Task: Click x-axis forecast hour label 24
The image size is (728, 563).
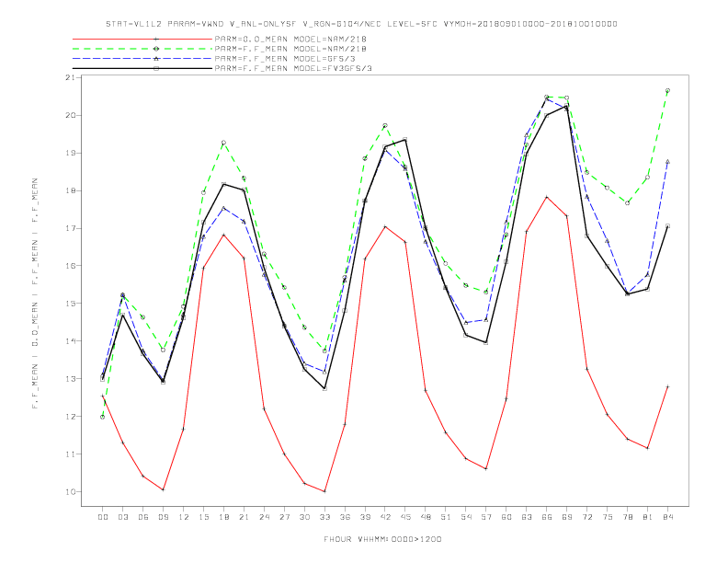Action: [x=264, y=517]
